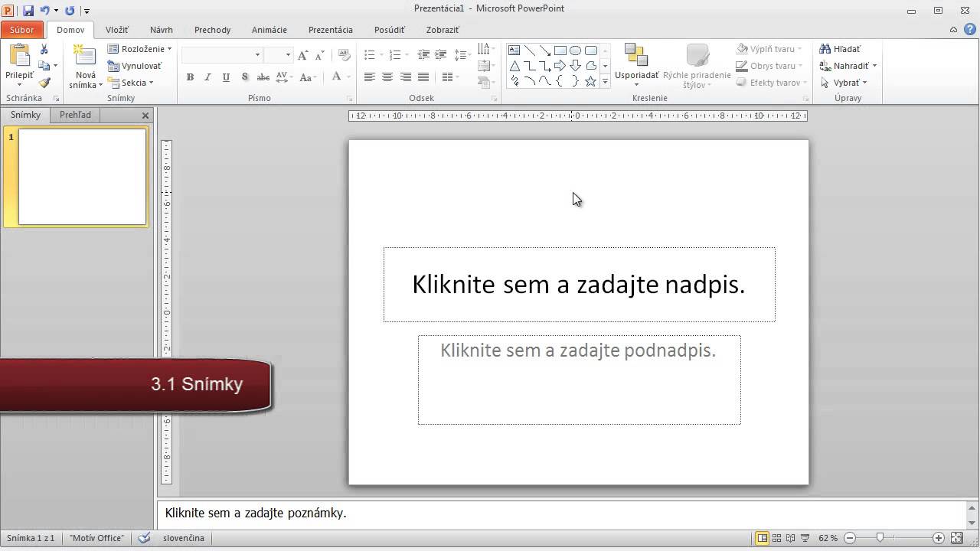The width and height of the screenshot is (980, 551).
Task: Click the slovenčina language status button
Action: pyautogui.click(x=184, y=538)
